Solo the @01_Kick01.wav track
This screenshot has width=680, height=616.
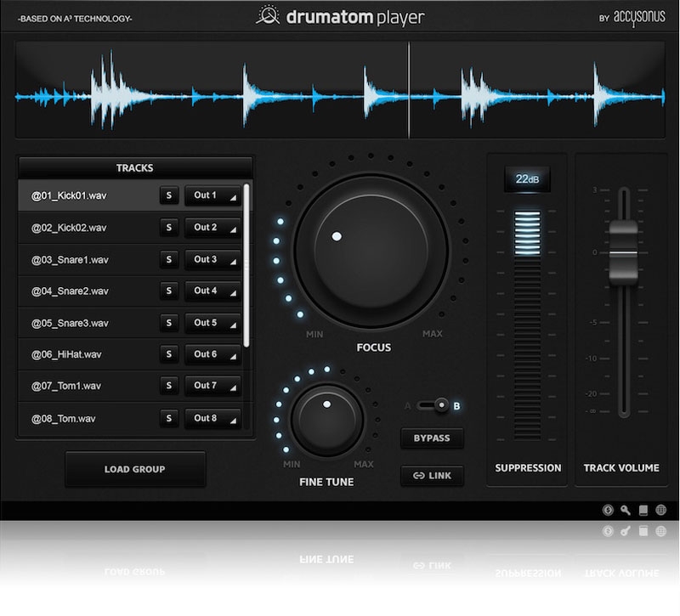(x=168, y=195)
